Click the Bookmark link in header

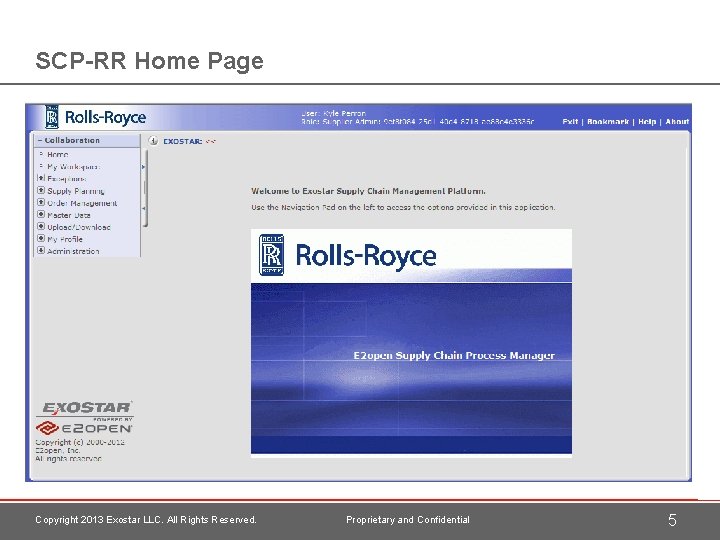608,121
